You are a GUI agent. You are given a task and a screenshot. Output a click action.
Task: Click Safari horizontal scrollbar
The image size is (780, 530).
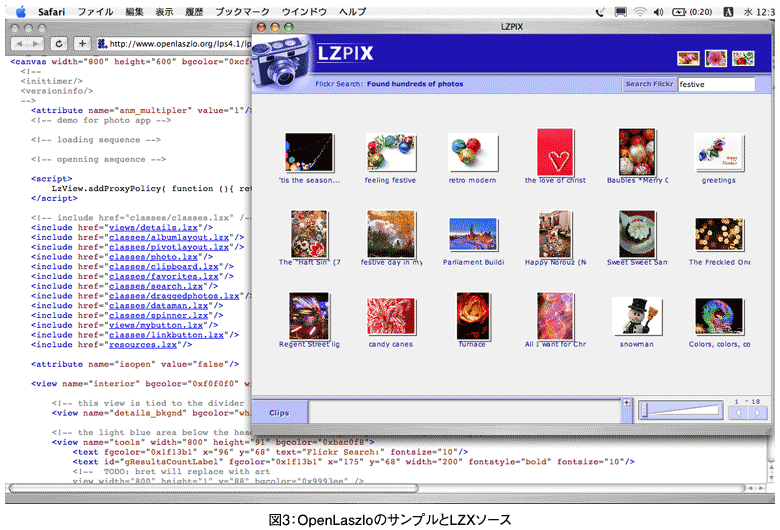pos(213,488)
